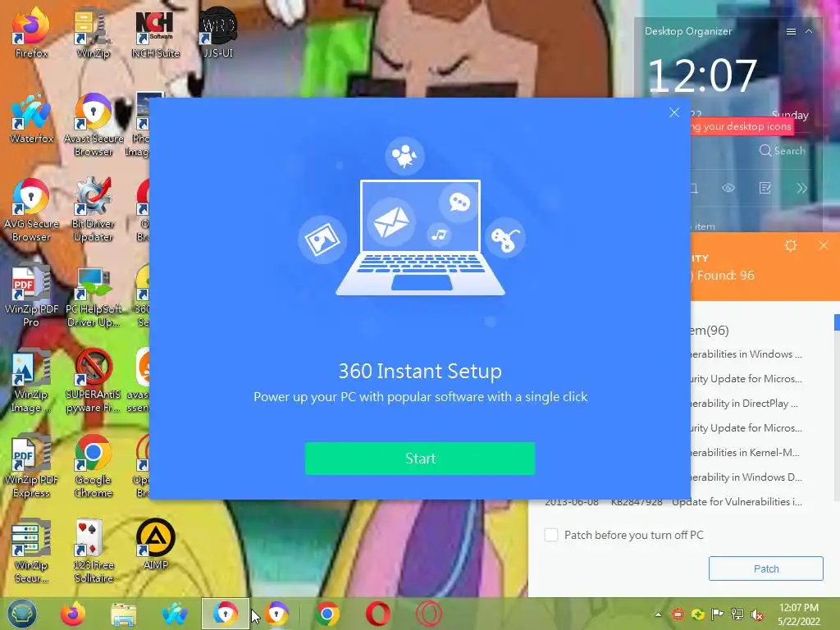Open WinZip Image desktop shortcut
Viewport: 840px width, 630px height.
(31, 381)
